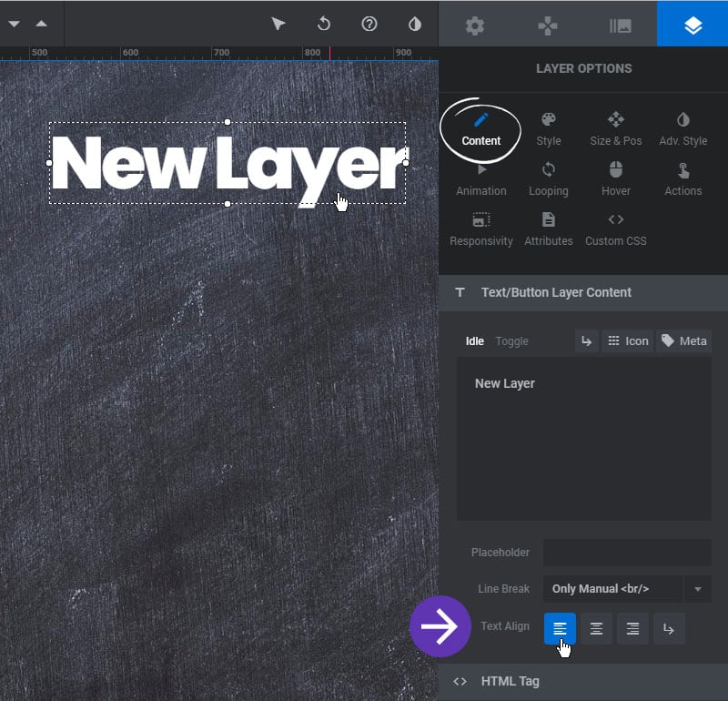
Task: Open the Meta data button
Action: (683, 341)
